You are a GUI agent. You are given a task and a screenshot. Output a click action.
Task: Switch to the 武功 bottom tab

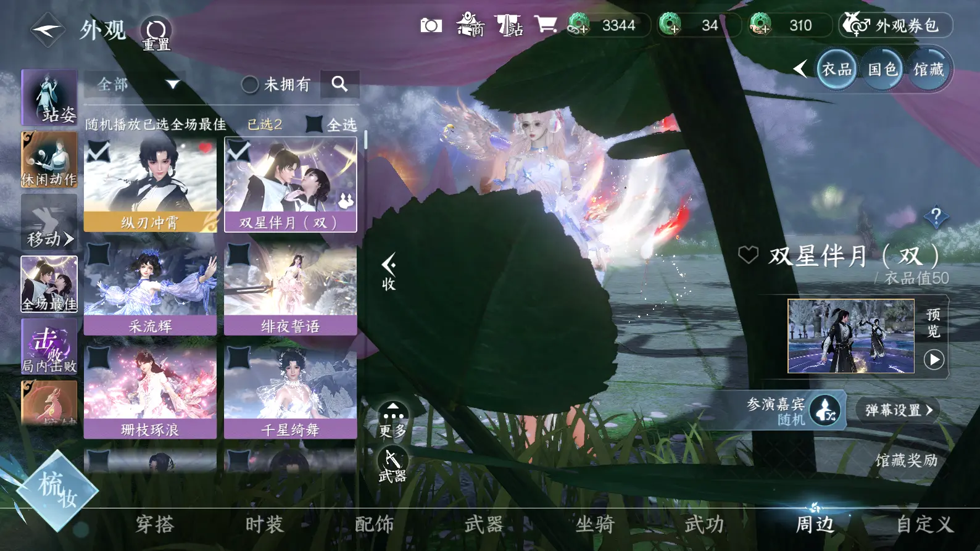(704, 524)
